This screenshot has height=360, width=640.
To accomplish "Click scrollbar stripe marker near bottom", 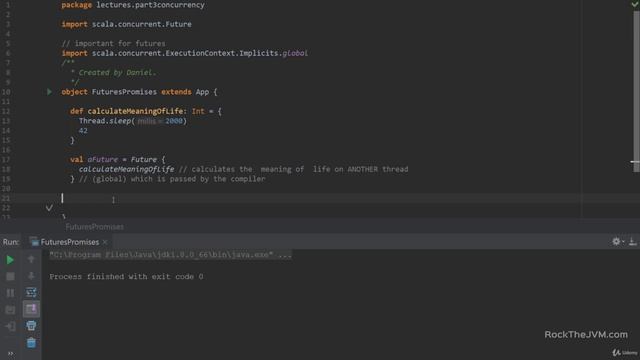I will 635,162.
